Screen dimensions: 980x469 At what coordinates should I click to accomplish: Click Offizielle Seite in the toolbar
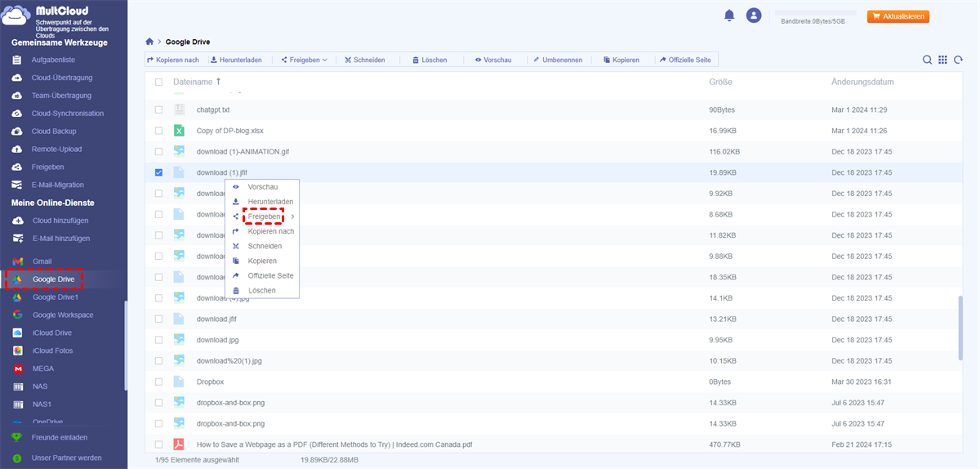click(x=685, y=60)
